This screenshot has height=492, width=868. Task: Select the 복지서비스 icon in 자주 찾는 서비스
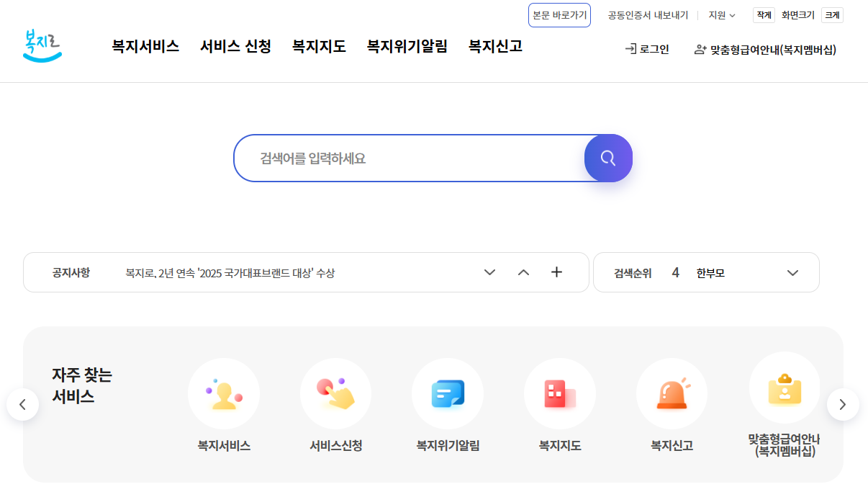pos(224,393)
